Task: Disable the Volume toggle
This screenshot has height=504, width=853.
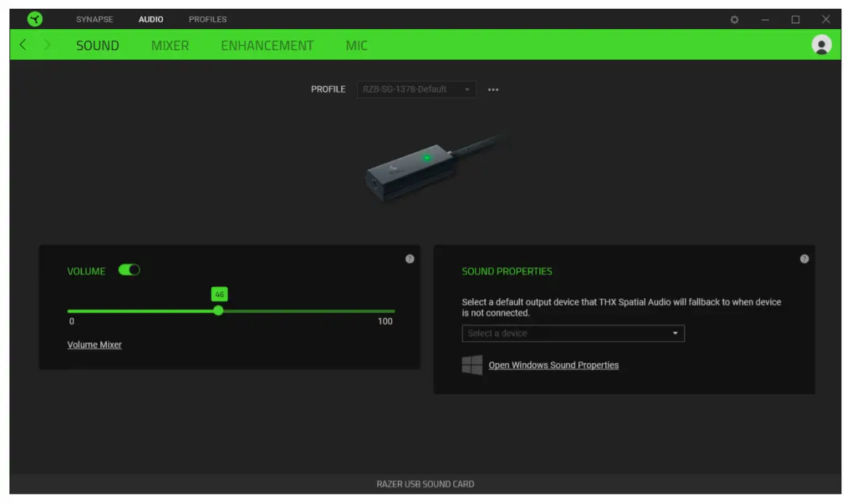Action: tap(129, 270)
